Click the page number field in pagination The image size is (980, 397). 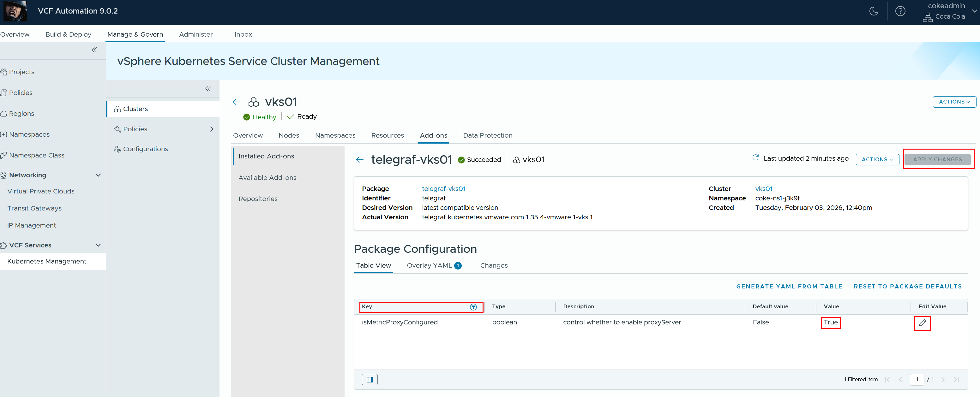tap(917, 379)
